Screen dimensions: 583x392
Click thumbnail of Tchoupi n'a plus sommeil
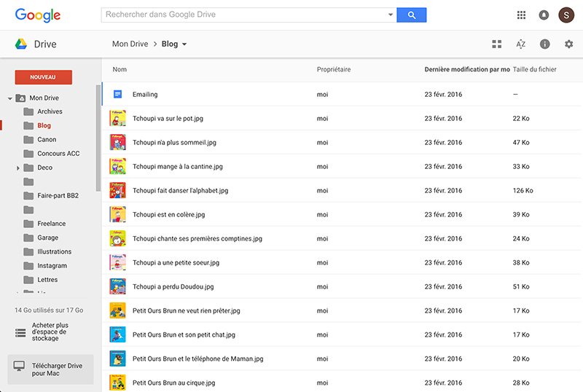pyautogui.click(x=117, y=142)
